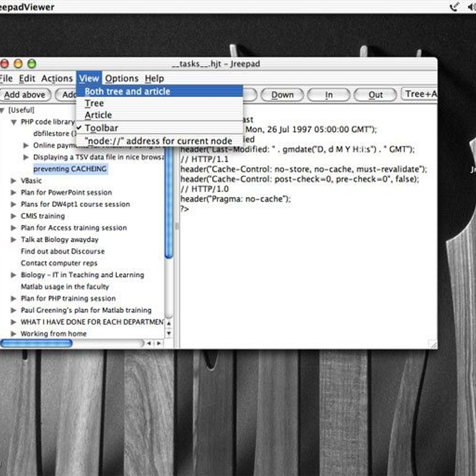The image size is (476, 476).
Task: Click the header("Pragma: no-cache") line
Action: pyautogui.click(x=236, y=199)
